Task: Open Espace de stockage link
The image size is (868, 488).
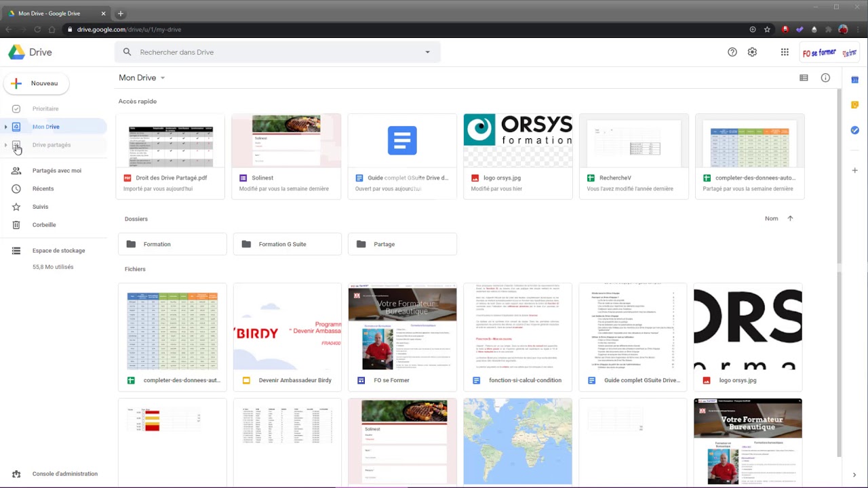Action: pyautogui.click(x=58, y=251)
